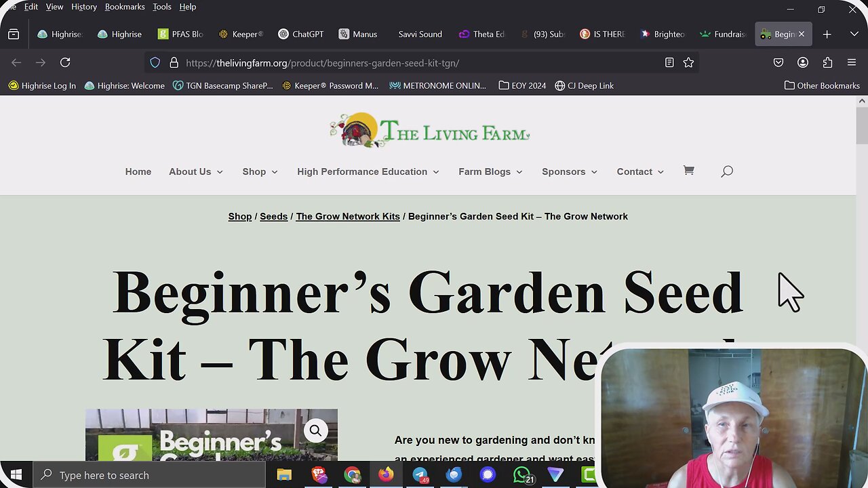Switch to the ChatGPT tab
Image resolution: width=868 pixels, height=488 pixels.
click(x=301, y=34)
